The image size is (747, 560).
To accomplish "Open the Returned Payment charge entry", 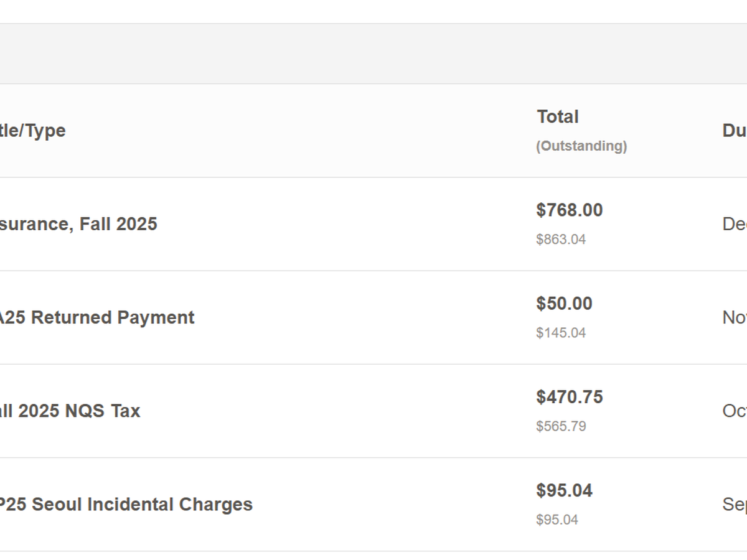I will click(x=96, y=317).
